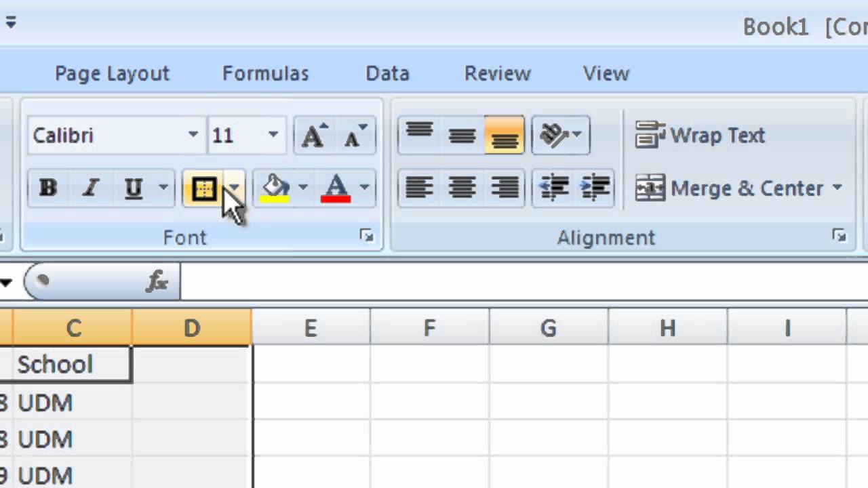868x488 pixels.
Task: Click Increase Indent icon
Action: point(596,188)
